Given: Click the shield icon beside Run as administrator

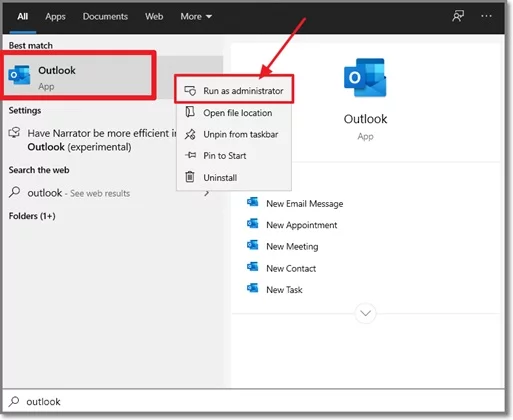Looking at the screenshot, I should [190, 90].
